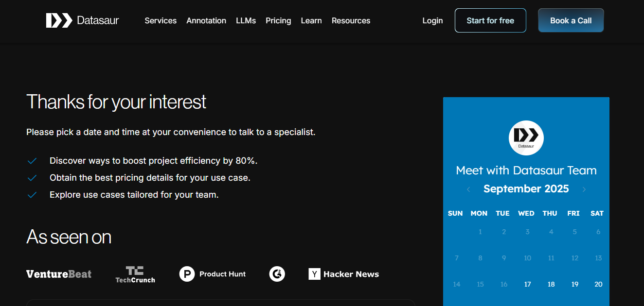This screenshot has width=644, height=306.
Task: Click the Datasaur logo in the navigation bar
Action: coord(82,20)
